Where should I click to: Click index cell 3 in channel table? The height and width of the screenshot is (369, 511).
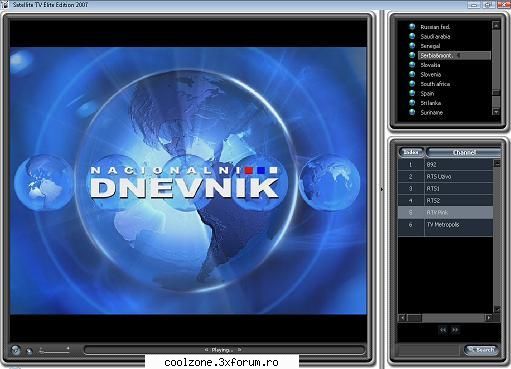point(411,189)
